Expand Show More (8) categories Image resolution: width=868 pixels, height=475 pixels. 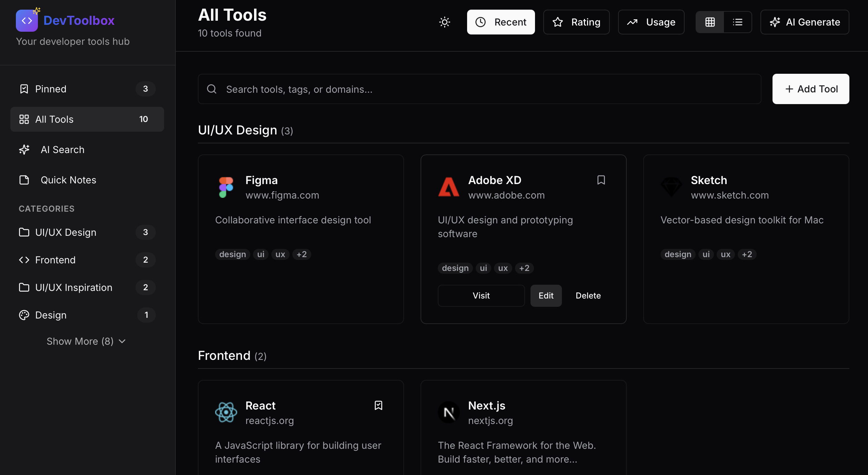coord(87,341)
